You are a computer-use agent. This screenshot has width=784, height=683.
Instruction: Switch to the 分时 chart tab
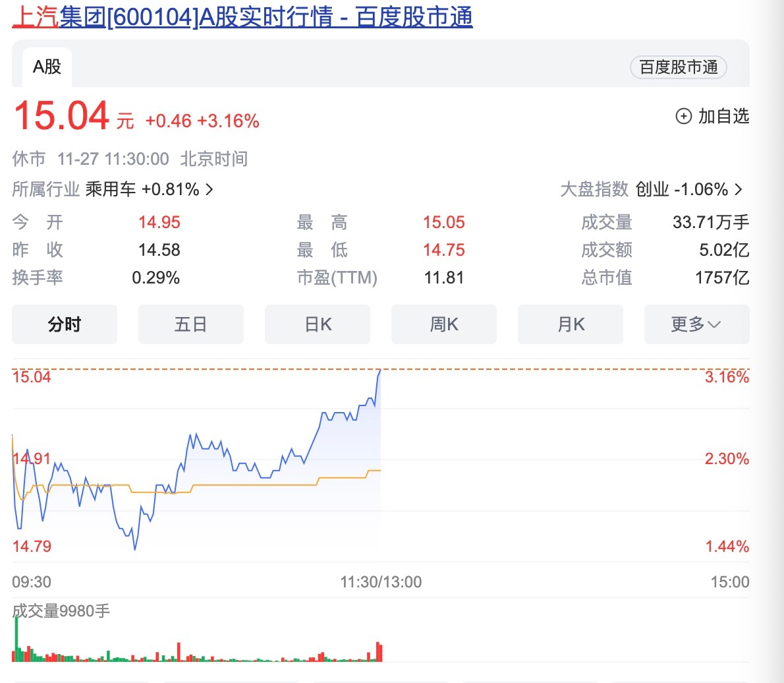(65, 324)
